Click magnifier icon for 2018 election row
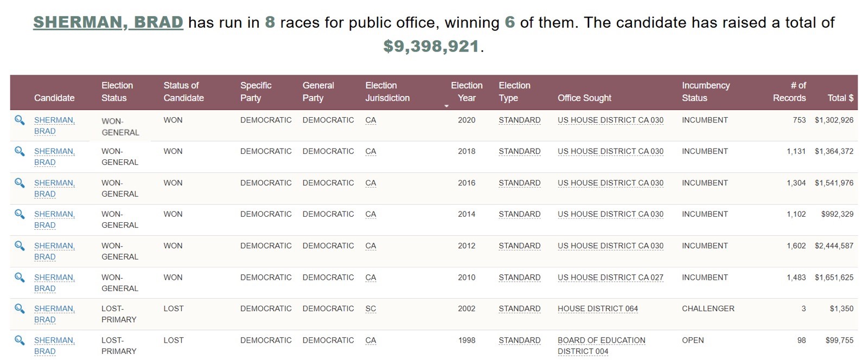 click(20, 151)
